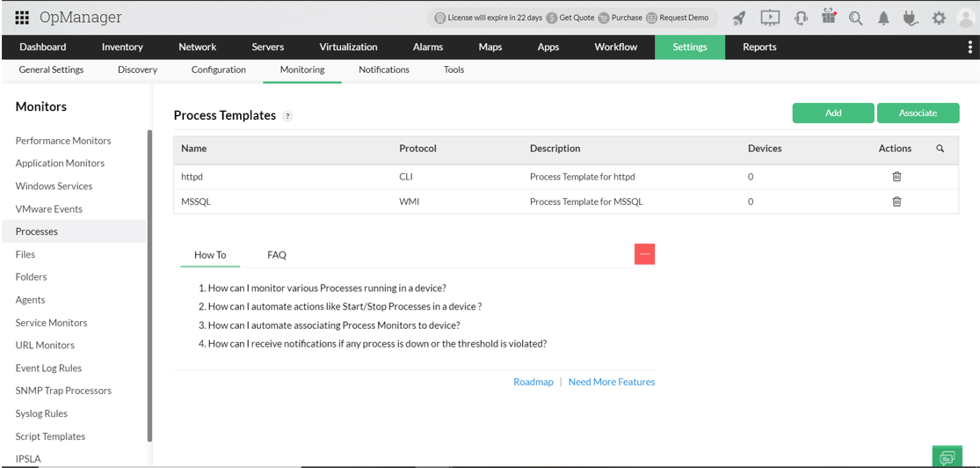The image size is (980, 468).
Task: Open the app grid launcher icon
Action: [22, 18]
